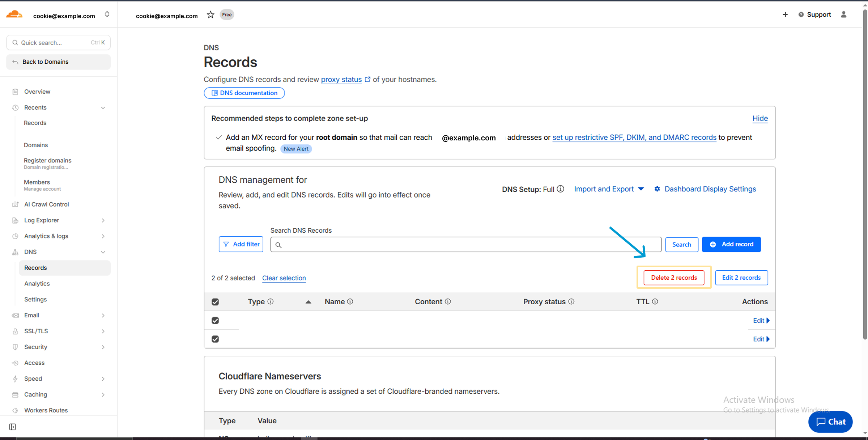The height and width of the screenshot is (440, 868).
Task: Uncheck the select-all records checkbox
Action: pyautogui.click(x=215, y=302)
